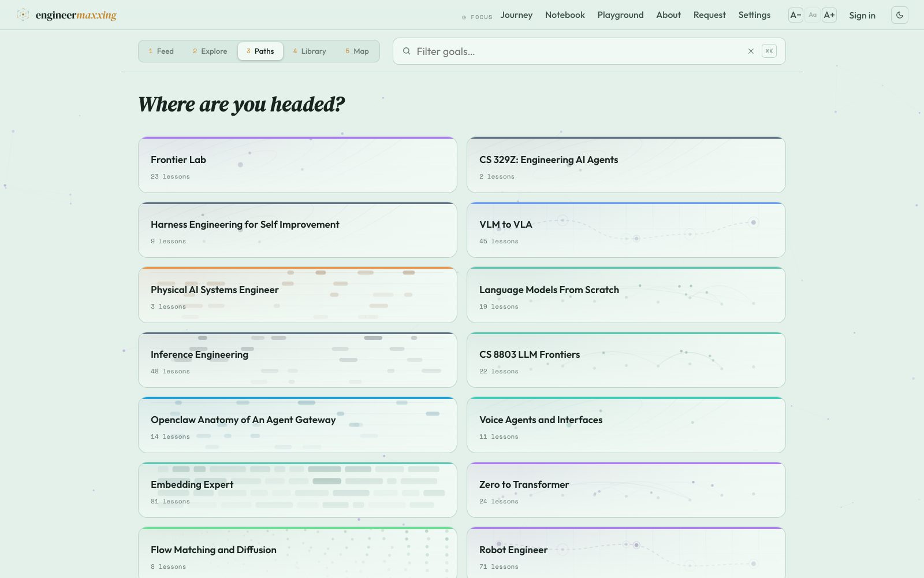The image size is (924, 578).
Task: Open the Map tab
Action: (357, 51)
